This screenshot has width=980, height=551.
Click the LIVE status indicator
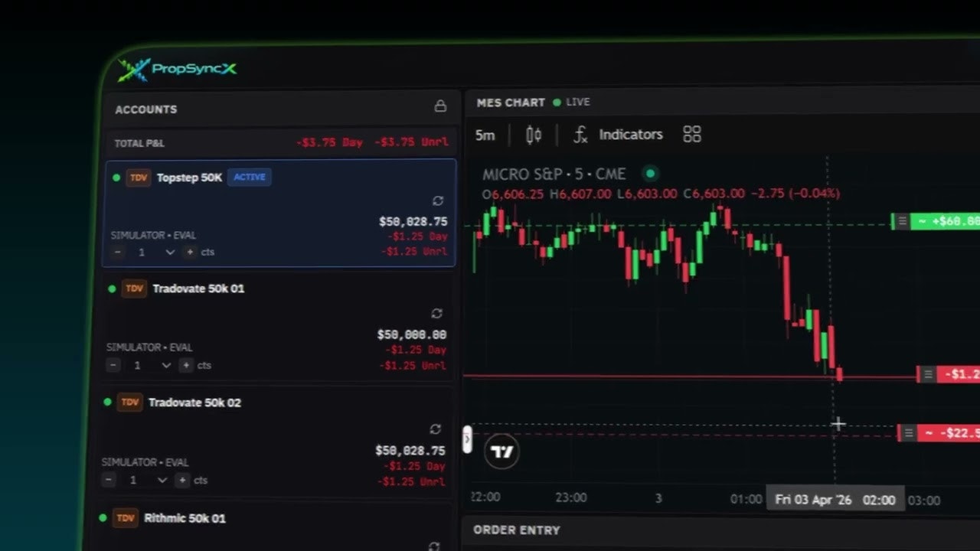pyautogui.click(x=572, y=102)
